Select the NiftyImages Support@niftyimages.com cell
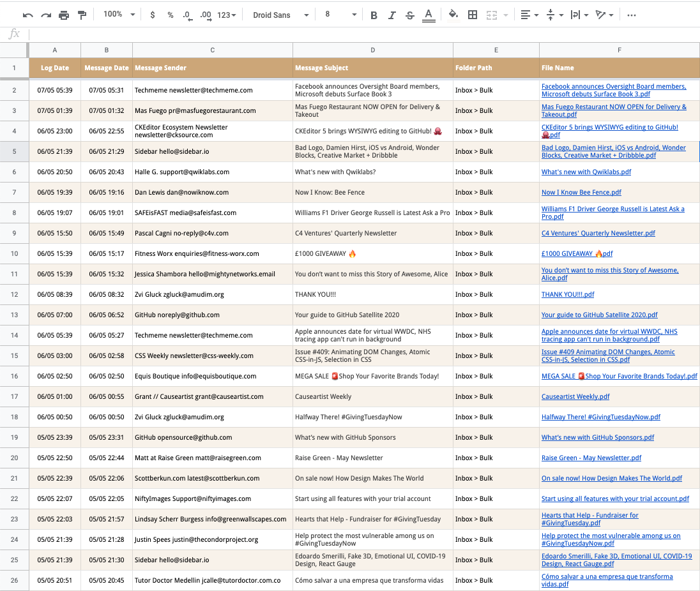700x591 pixels. click(213, 499)
